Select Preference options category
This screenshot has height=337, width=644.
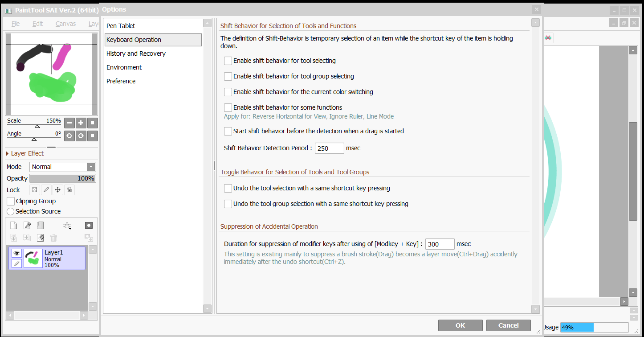(153, 81)
